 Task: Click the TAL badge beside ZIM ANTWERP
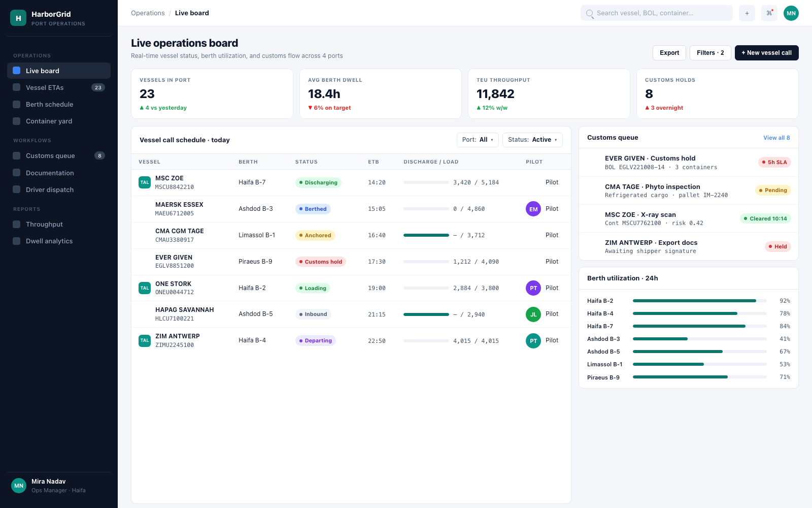pos(145,340)
